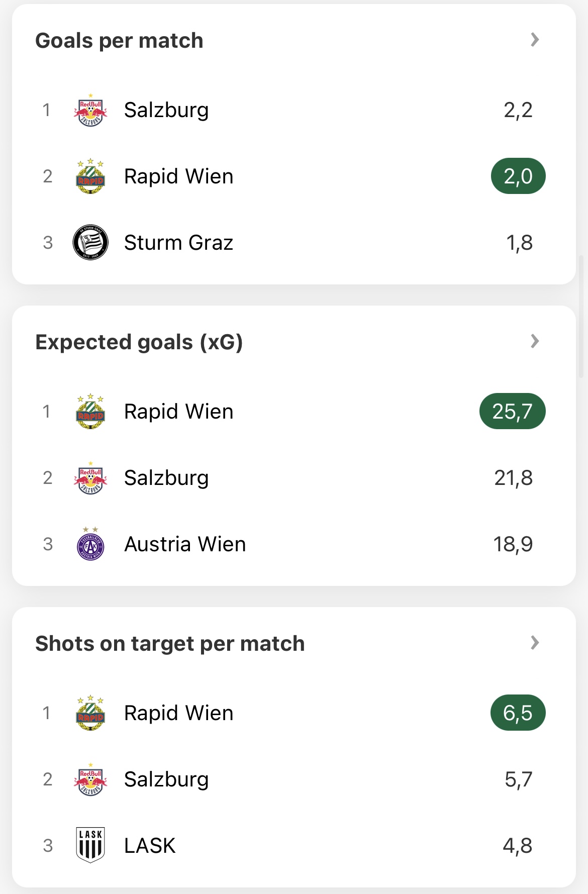
Task: Tap the Goals per match heading
Action: point(119,41)
